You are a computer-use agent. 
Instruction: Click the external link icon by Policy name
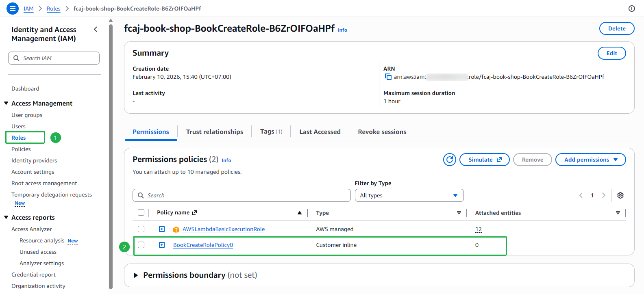click(194, 213)
